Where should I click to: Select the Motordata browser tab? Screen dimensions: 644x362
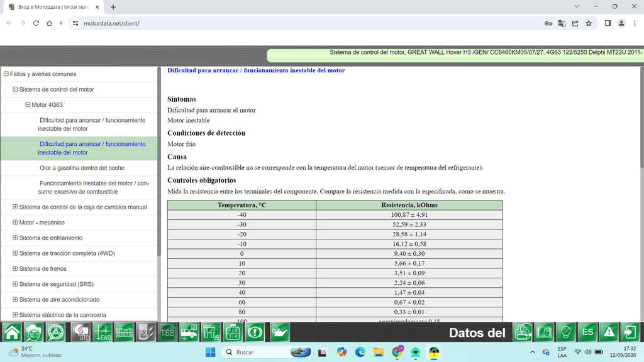point(53,7)
